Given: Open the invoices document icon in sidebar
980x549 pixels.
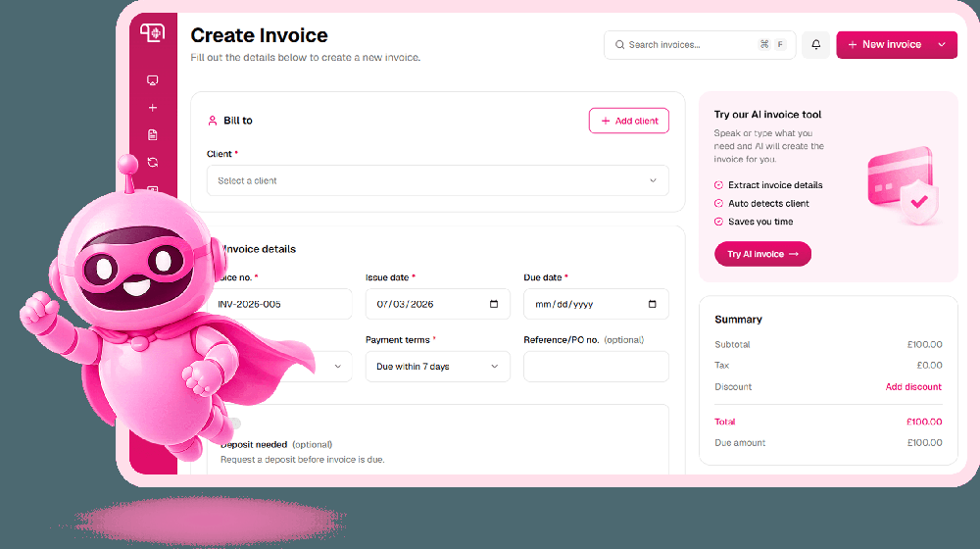Looking at the screenshot, I should click(x=153, y=135).
